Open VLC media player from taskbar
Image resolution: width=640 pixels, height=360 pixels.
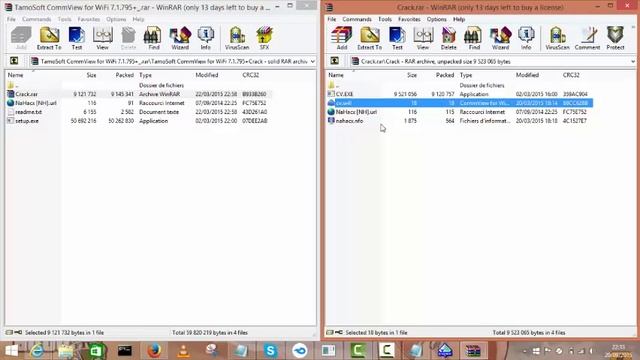[x=183, y=351]
